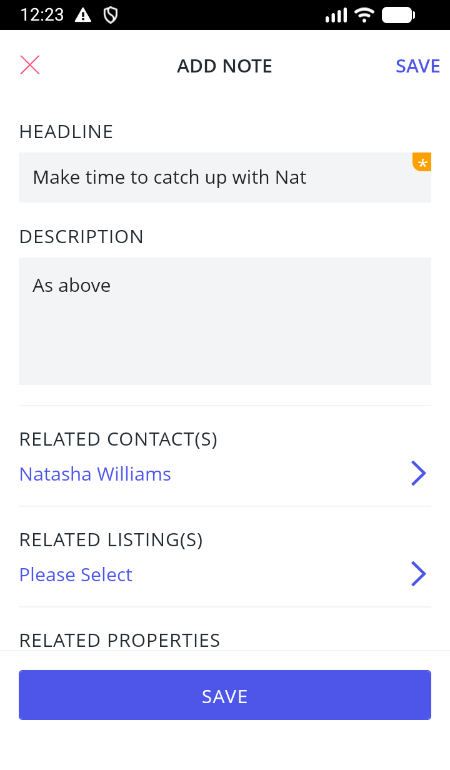Click the large blue SAVE button

pos(225,695)
